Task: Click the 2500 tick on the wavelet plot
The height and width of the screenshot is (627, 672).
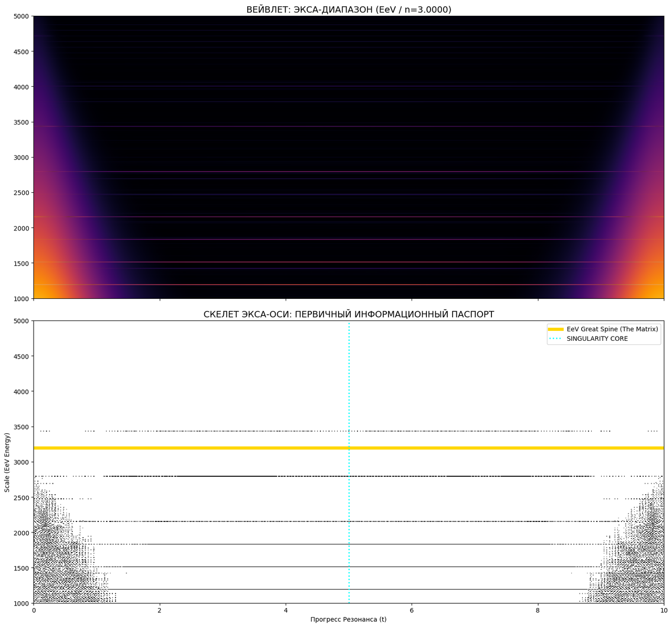Action: pyautogui.click(x=22, y=193)
